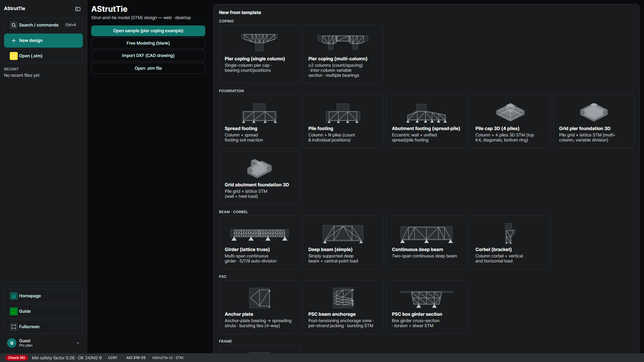
Task: Click the Grid abutment foundation 3D title
Action: 257,185
